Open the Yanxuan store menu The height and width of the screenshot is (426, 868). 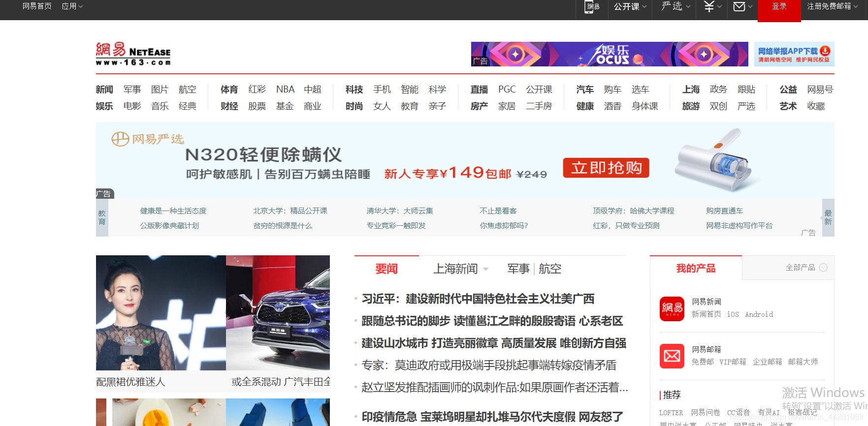click(x=675, y=6)
